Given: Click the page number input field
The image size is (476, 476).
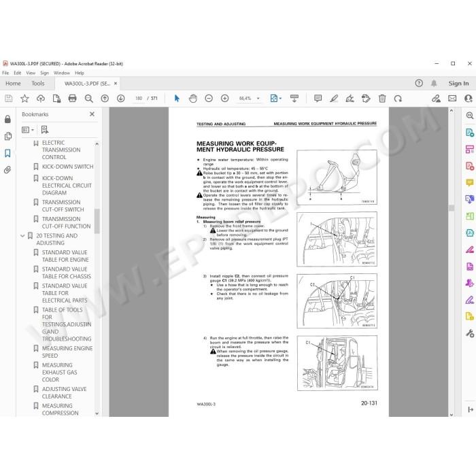Looking at the screenshot, I should tap(139, 99).
